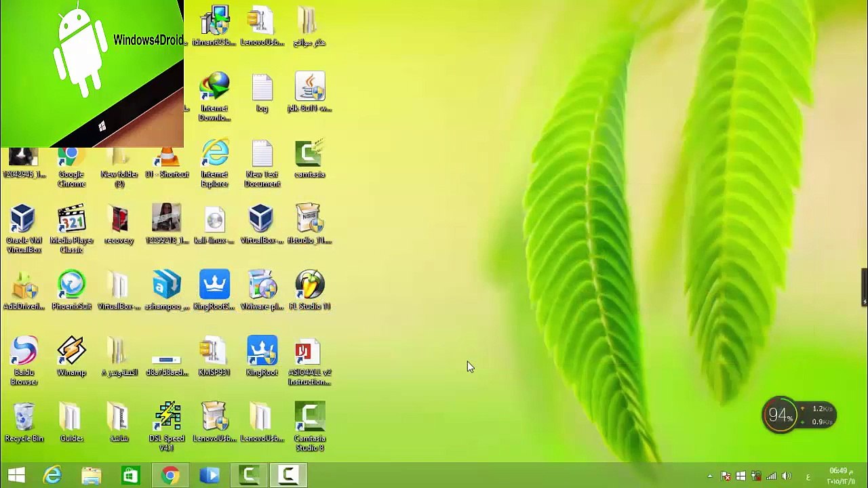Select the recovery folder icon
This screenshot has height=488, width=868.
(x=119, y=225)
